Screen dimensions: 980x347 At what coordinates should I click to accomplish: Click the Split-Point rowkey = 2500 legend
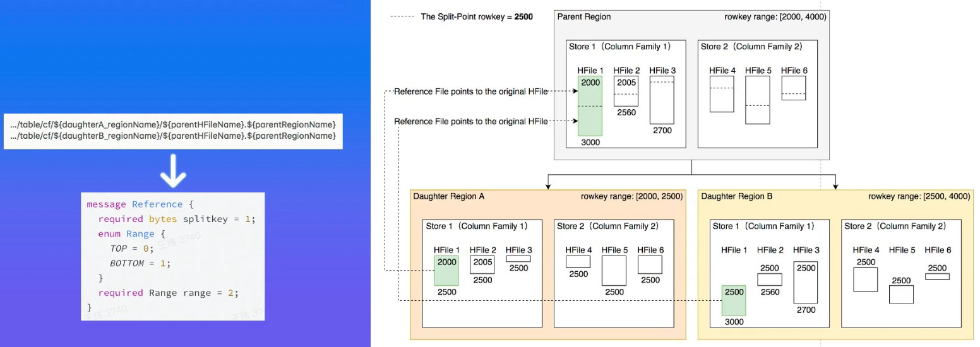click(x=462, y=17)
